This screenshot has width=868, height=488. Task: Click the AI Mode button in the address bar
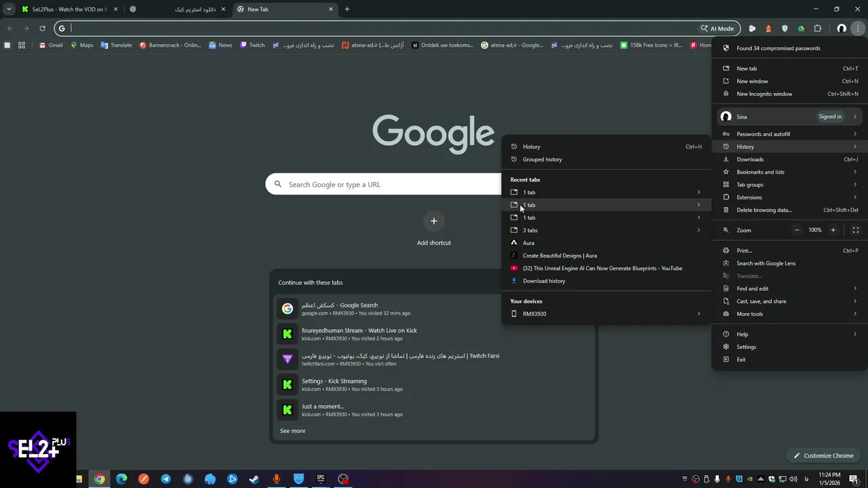coord(717,28)
